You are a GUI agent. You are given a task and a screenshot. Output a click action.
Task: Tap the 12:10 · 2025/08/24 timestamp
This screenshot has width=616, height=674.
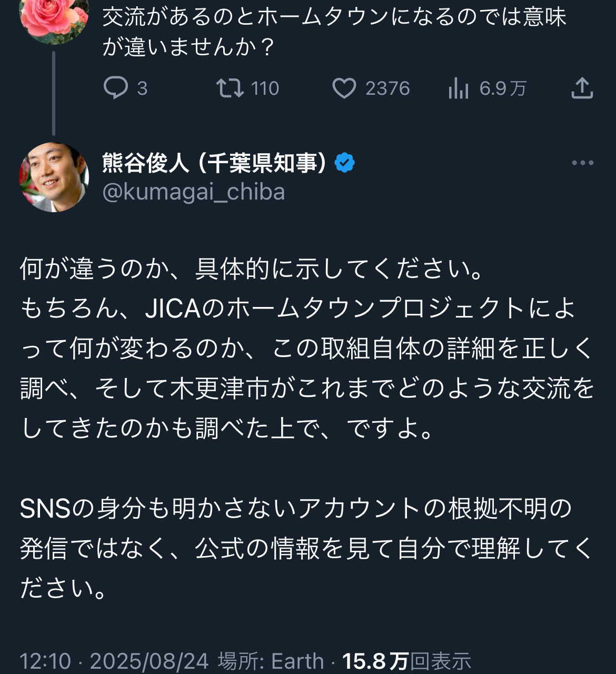click(x=114, y=661)
